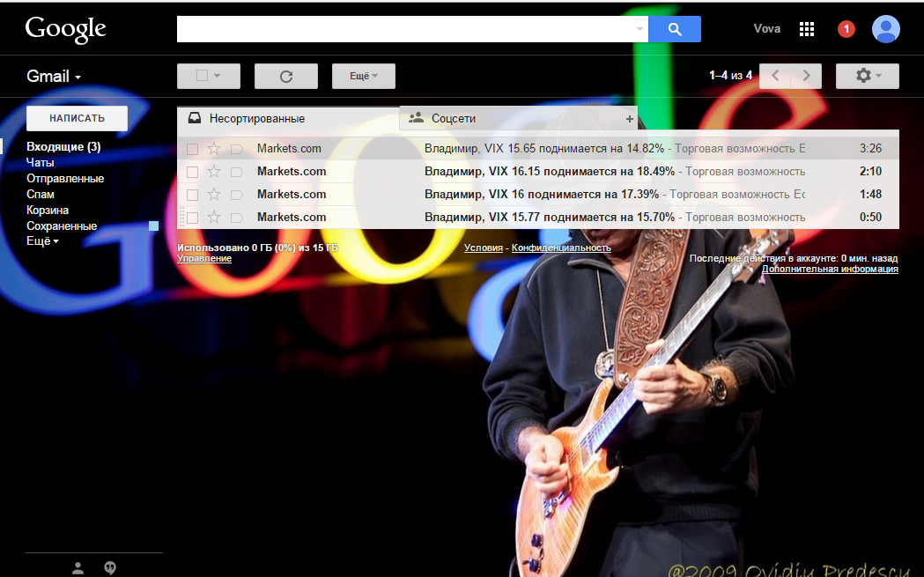Viewport: 924px width, 577px height.
Task: Tick the select-all checkbox in toolbar
Action: 202,76
